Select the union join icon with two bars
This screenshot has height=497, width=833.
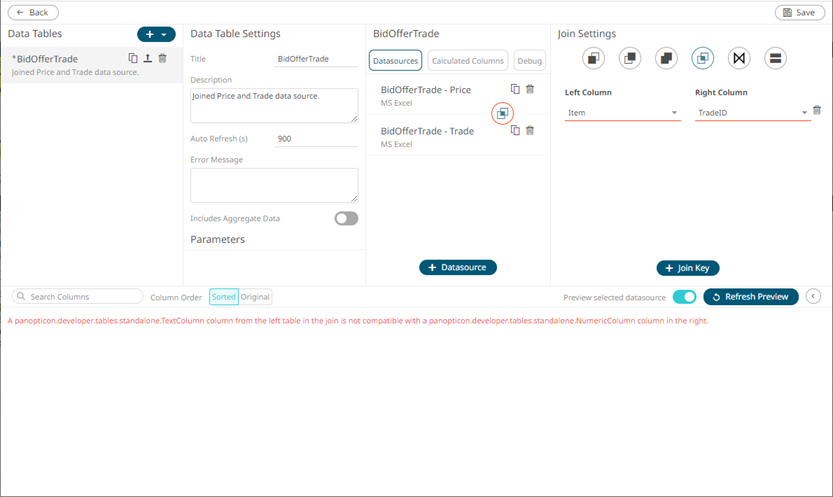point(775,58)
